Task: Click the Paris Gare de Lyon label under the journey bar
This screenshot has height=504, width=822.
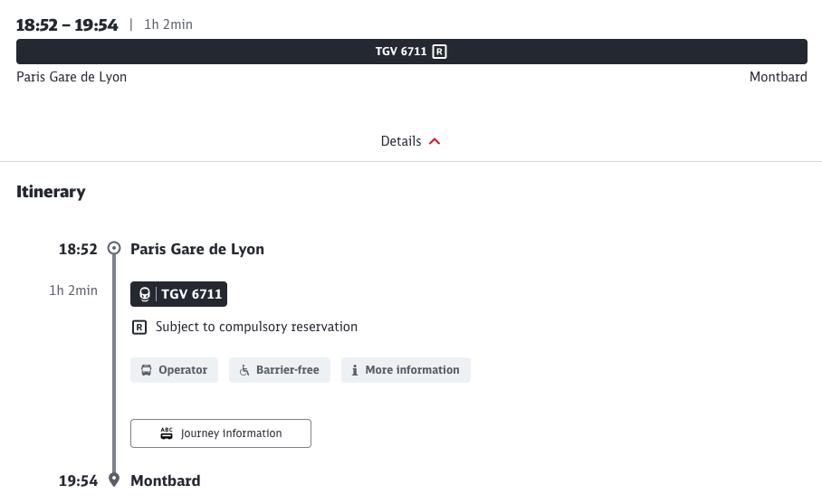Action: click(72, 77)
